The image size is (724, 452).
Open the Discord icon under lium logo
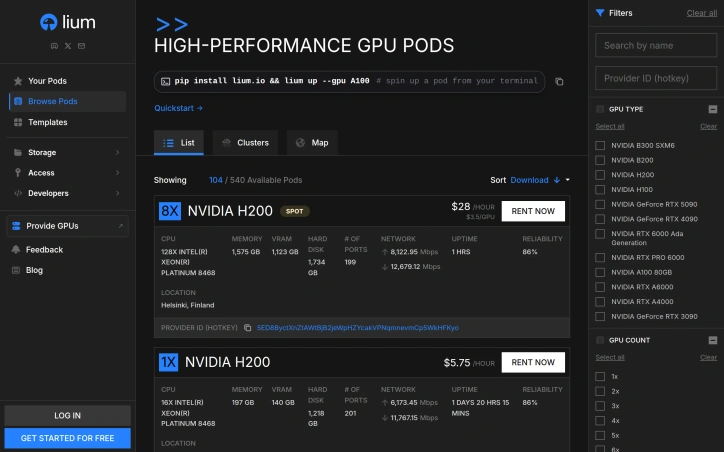pos(54,46)
